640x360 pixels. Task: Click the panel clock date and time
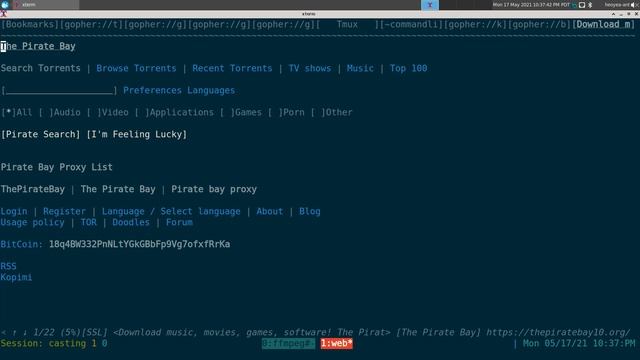pyautogui.click(x=531, y=5)
